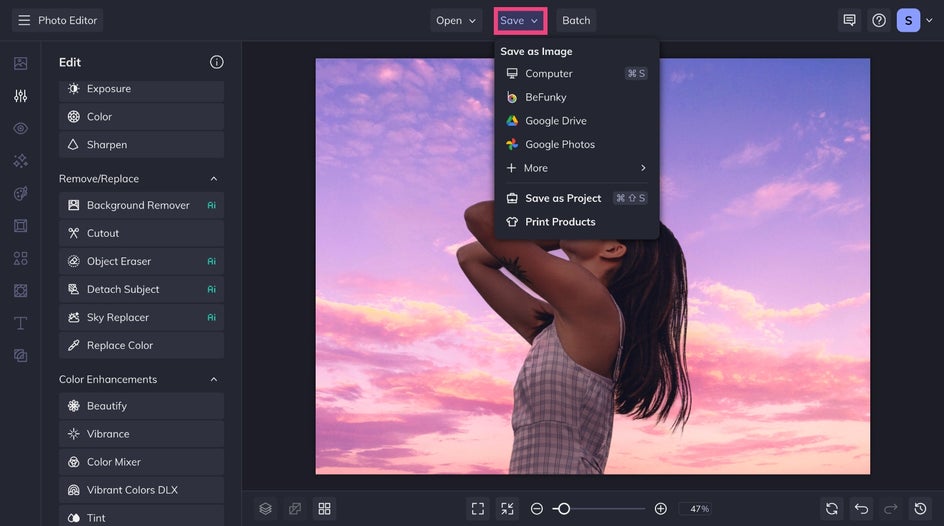The image size is (944, 526).
Task: Click the reset/refresh rotate icon
Action: [x=832, y=509]
